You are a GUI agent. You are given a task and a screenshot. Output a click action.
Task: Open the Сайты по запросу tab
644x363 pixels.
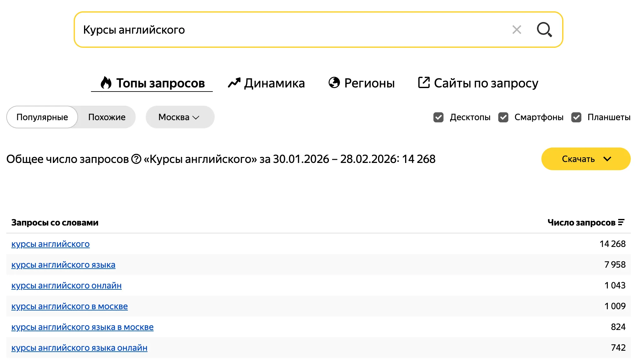478,83
